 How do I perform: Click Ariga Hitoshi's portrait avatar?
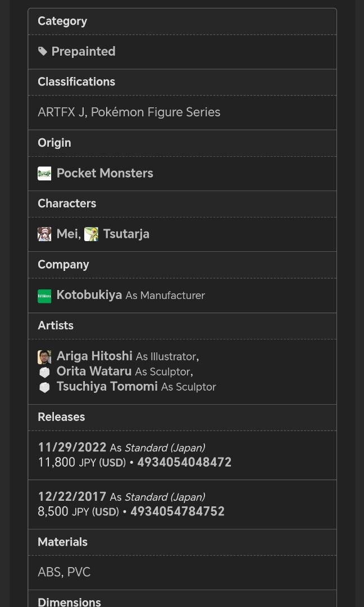point(44,356)
